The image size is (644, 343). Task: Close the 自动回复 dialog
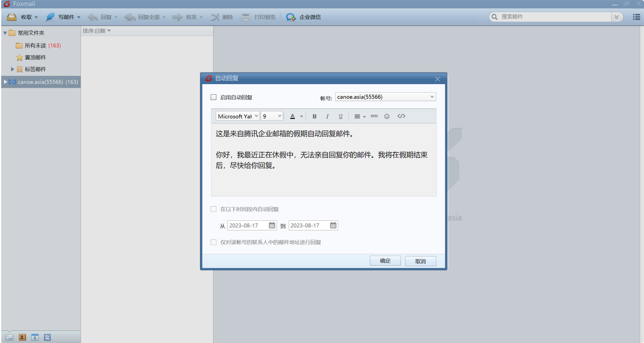click(x=437, y=79)
